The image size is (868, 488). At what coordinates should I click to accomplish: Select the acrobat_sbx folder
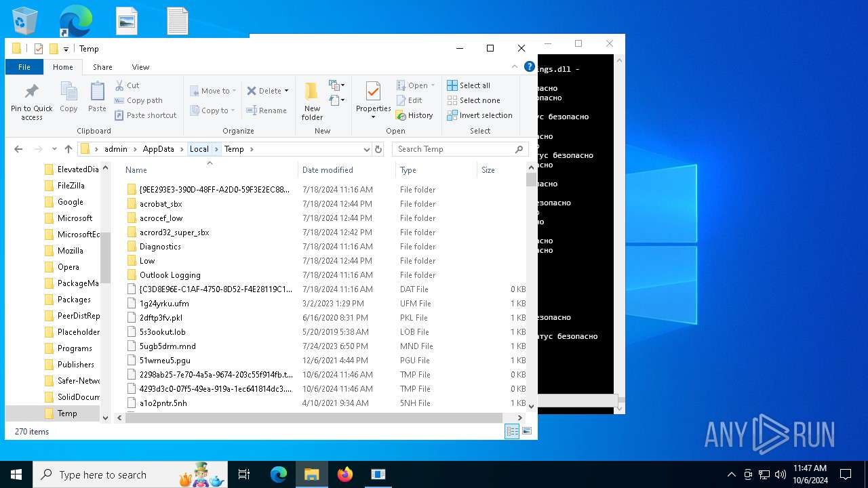[161, 204]
